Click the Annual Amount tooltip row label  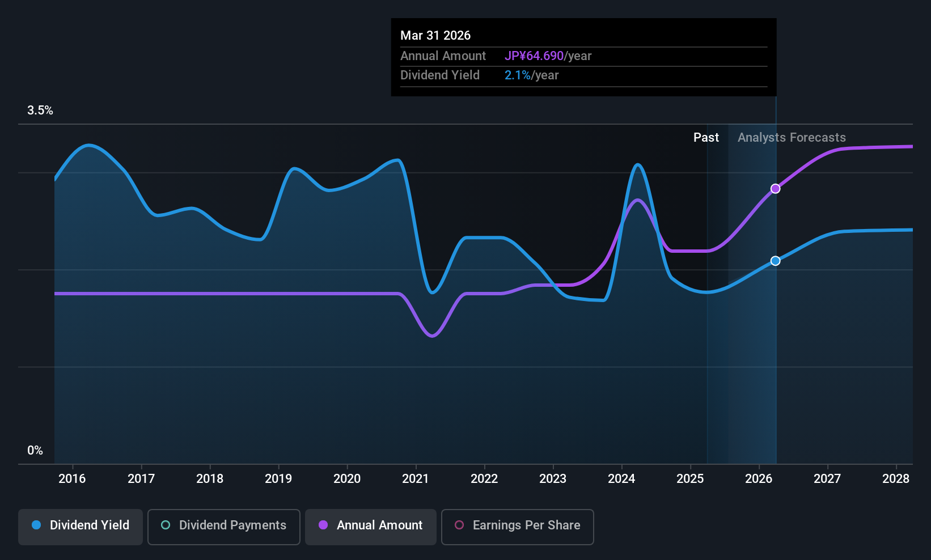[443, 56]
